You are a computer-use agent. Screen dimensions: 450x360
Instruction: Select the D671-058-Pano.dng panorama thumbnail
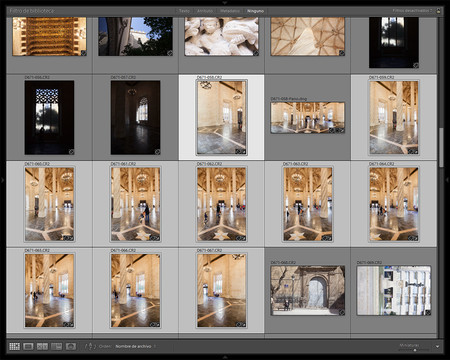pos(307,118)
